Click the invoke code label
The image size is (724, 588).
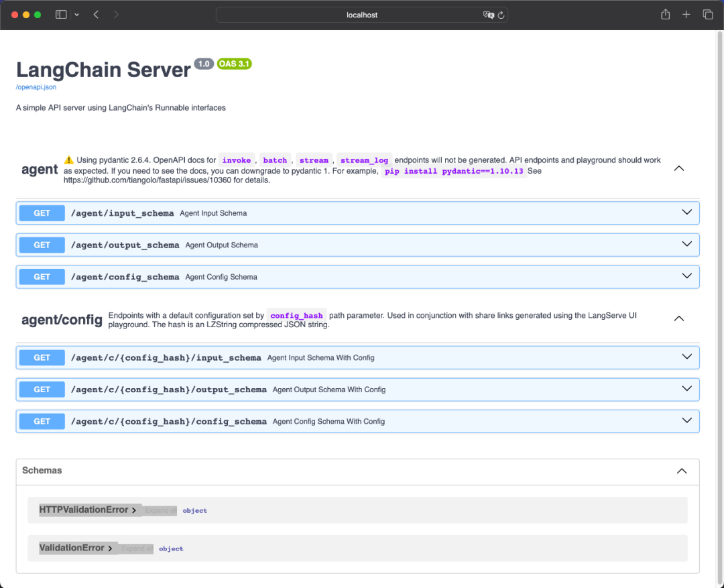click(237, 160)
